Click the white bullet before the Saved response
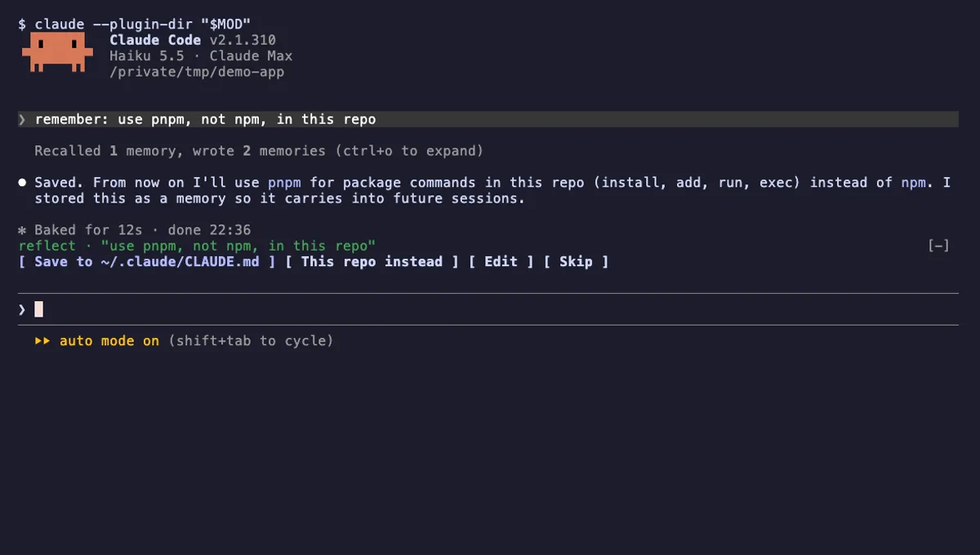Image resolution: width=980 pixels, height=555 pixels. pos(23,183)
